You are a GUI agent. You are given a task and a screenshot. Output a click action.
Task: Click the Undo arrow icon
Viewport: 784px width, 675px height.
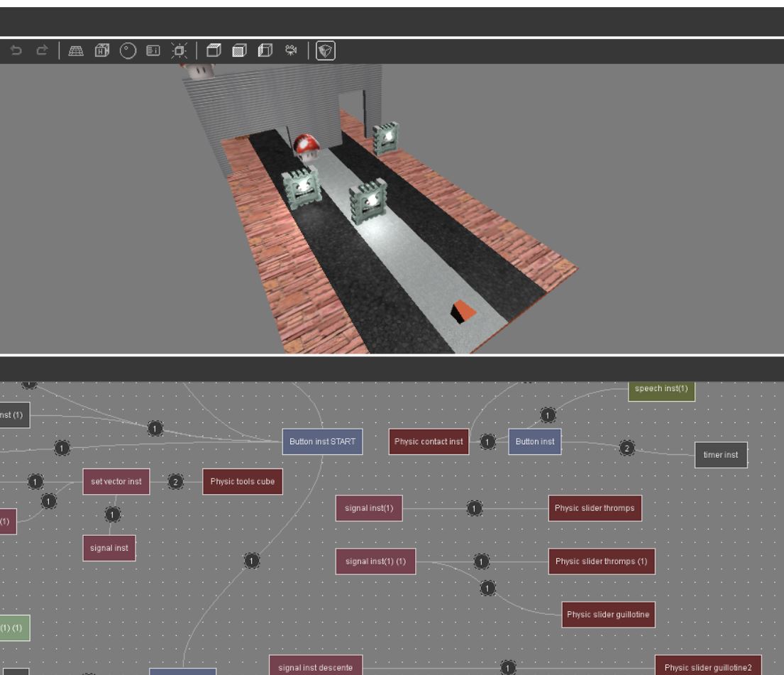(x=14, y=50)
